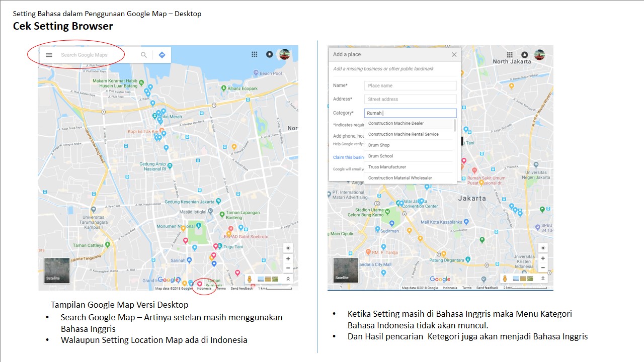This screenshot has height=362, width=644.
Task: Click the Street address input field
Action: (410, 99)
